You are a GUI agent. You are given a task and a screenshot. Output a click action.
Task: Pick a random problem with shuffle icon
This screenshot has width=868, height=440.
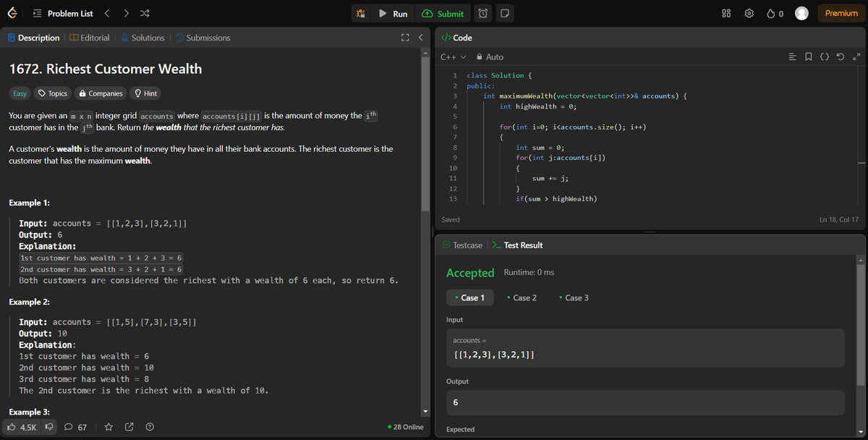tap(144, 14)
